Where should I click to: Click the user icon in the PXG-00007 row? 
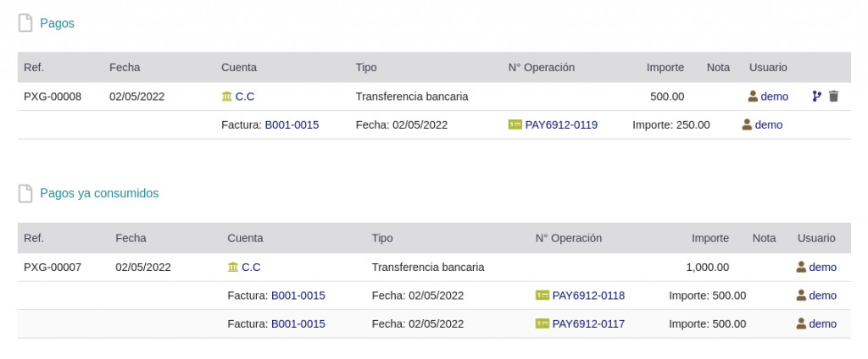[x=801, y=268]
